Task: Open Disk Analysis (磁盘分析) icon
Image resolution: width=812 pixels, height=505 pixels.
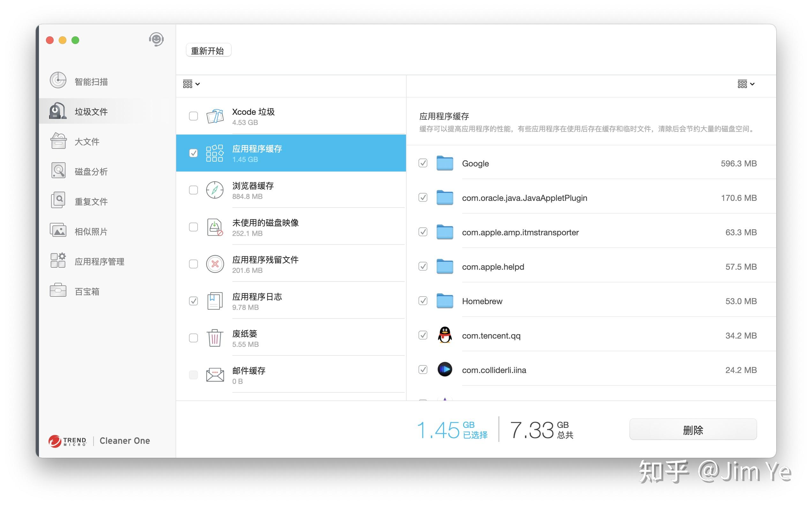Action: point(58,171)
